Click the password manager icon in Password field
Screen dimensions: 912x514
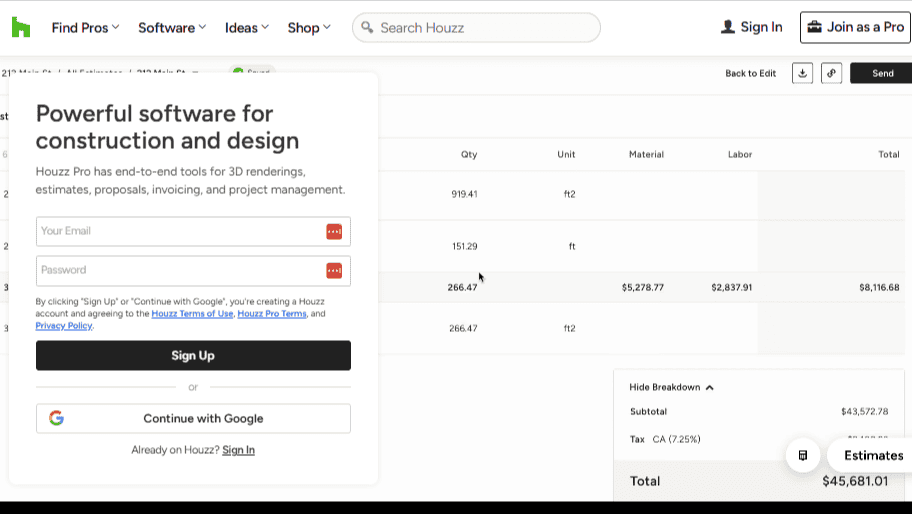tap(334, 270)
